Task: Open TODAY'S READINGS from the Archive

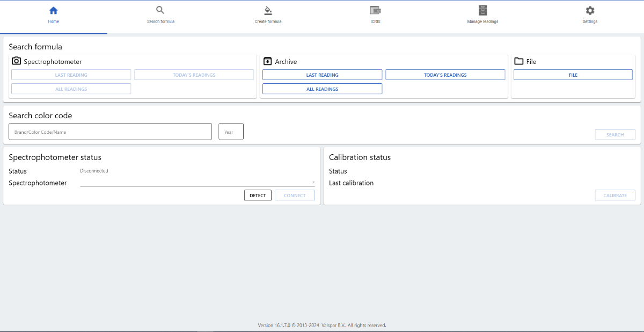Action: pyautogui.click(x=445, y=74)
